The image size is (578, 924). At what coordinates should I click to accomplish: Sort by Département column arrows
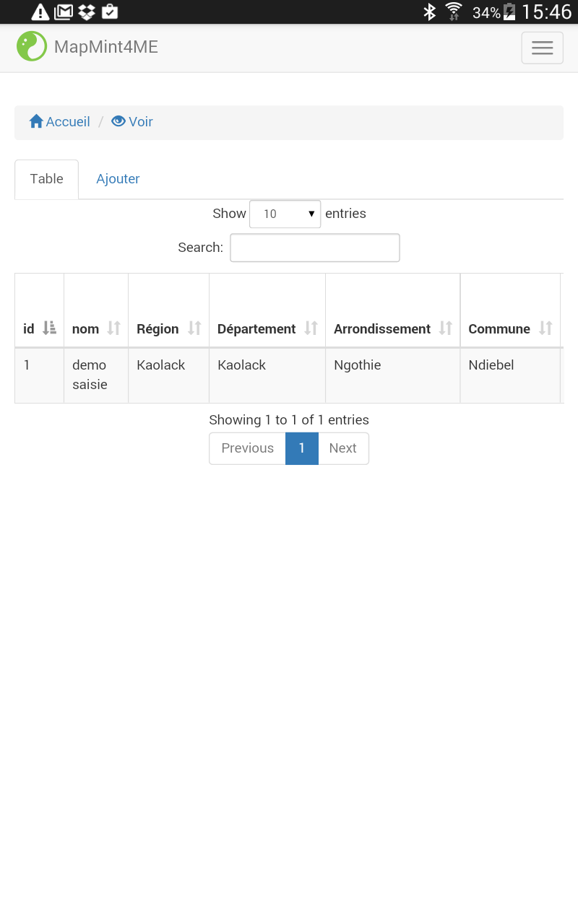[x=311, y=328]
